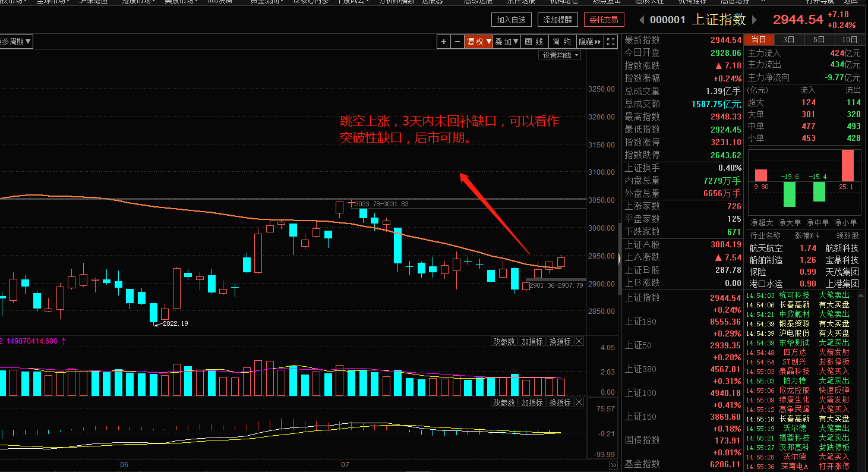The height and width of the screenshot is (472, 868).
Task: Click the 上证指数 title
Action: click(719, 20)
